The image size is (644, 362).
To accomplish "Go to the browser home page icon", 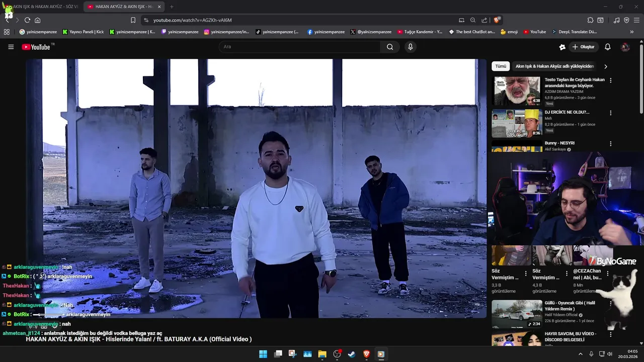I will pos(37,20).
